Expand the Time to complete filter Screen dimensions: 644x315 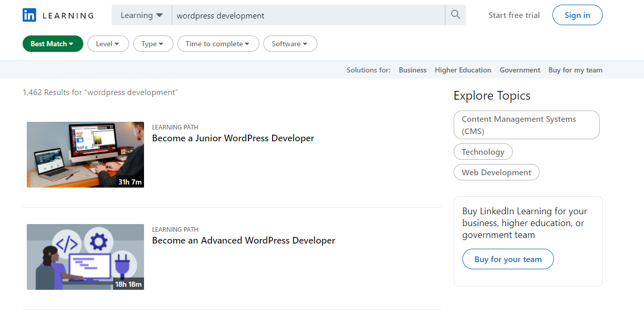218,44
